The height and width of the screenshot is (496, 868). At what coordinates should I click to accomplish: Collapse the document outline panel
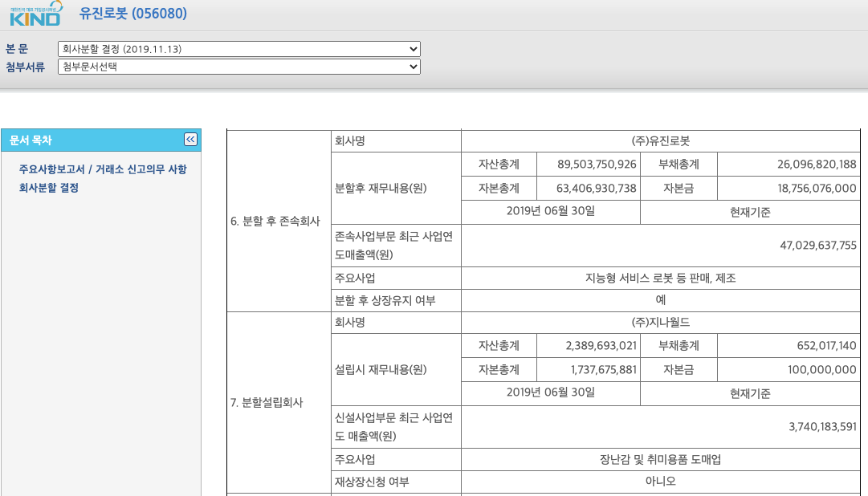pos(190,140)
